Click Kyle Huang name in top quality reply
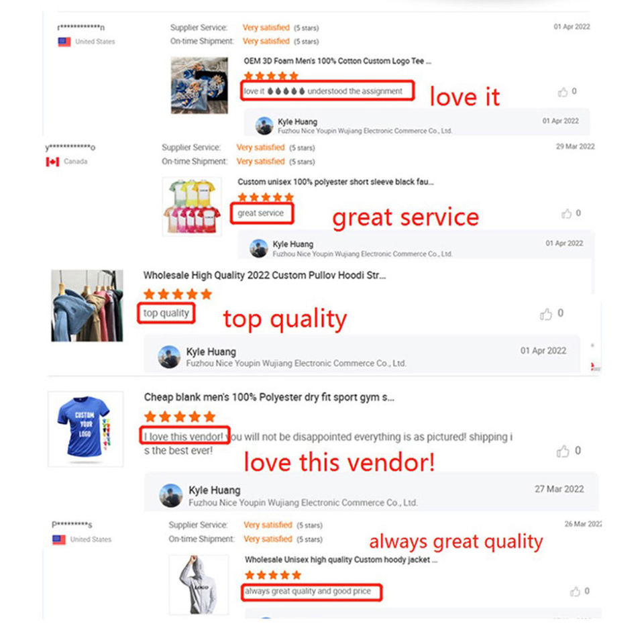 (x=211, y=352)
